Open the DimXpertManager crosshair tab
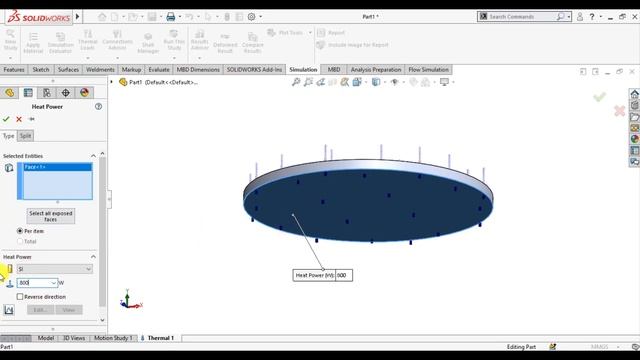Image resolution: width=640 pixels, height=360 pixels. pos(66,93)
